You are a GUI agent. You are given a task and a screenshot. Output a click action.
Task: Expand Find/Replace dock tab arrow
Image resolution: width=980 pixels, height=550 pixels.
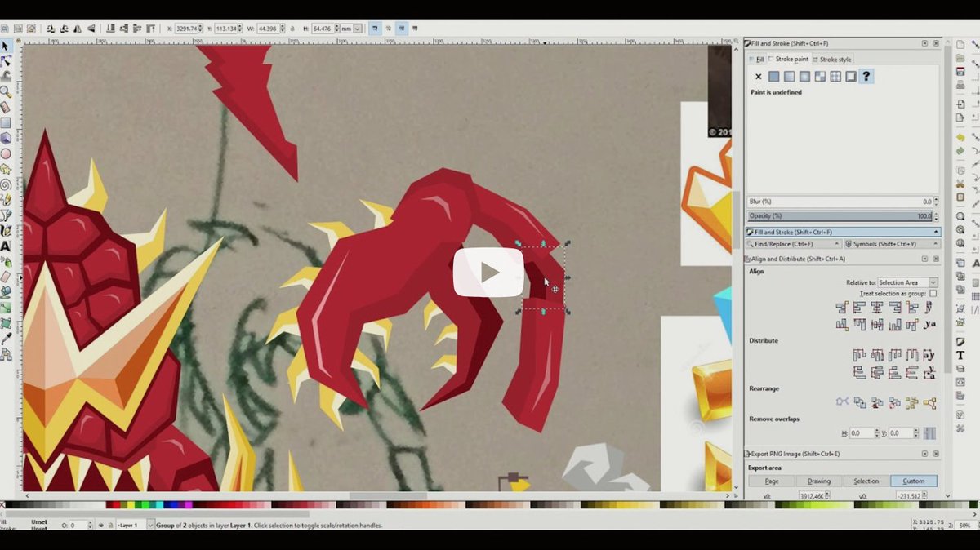pos(836,244)
